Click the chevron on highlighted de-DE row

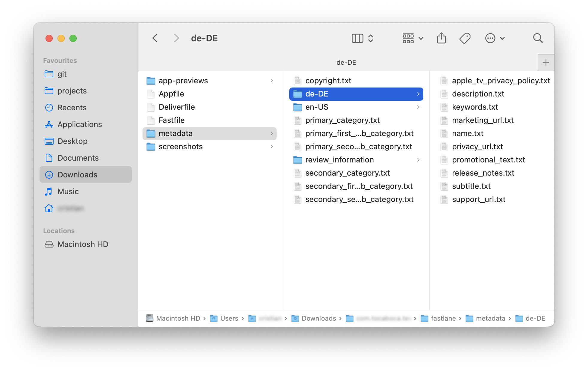tap(418, 94)
